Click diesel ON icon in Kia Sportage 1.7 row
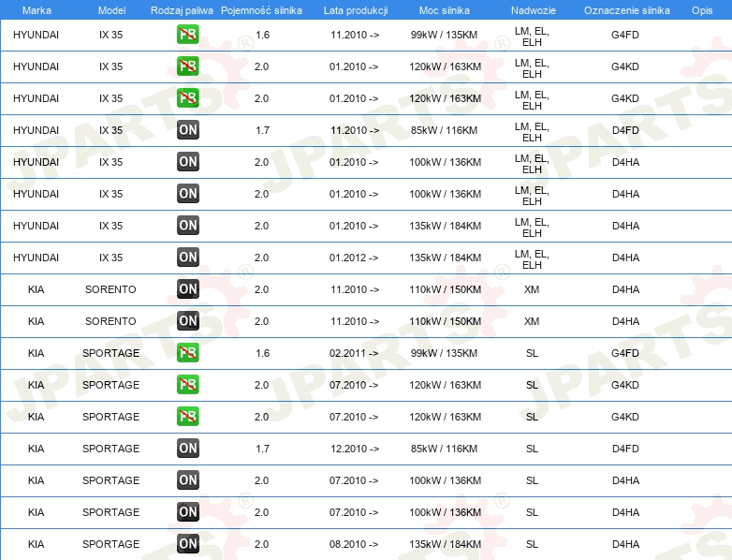Screen dimensions: 732x560 click(187, 449)
